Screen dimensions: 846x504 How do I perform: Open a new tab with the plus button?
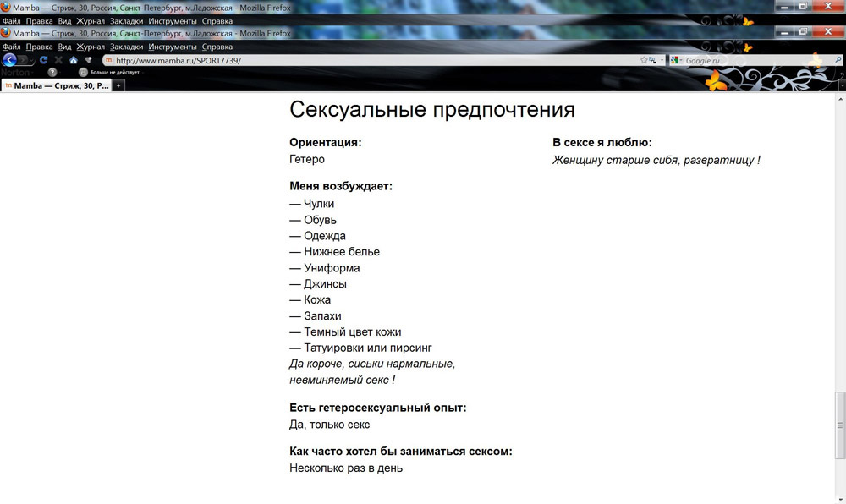coord(118,85)
